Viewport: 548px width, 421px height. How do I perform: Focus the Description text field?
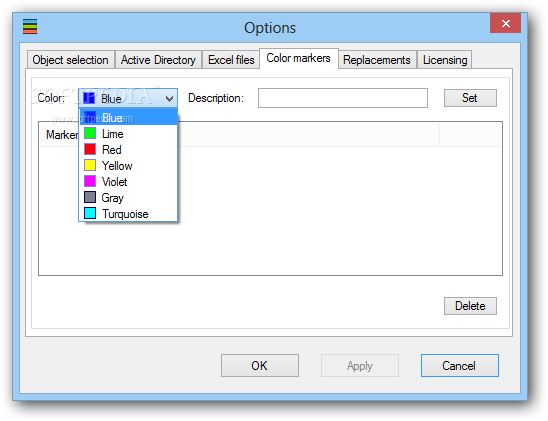coord(343,98)
